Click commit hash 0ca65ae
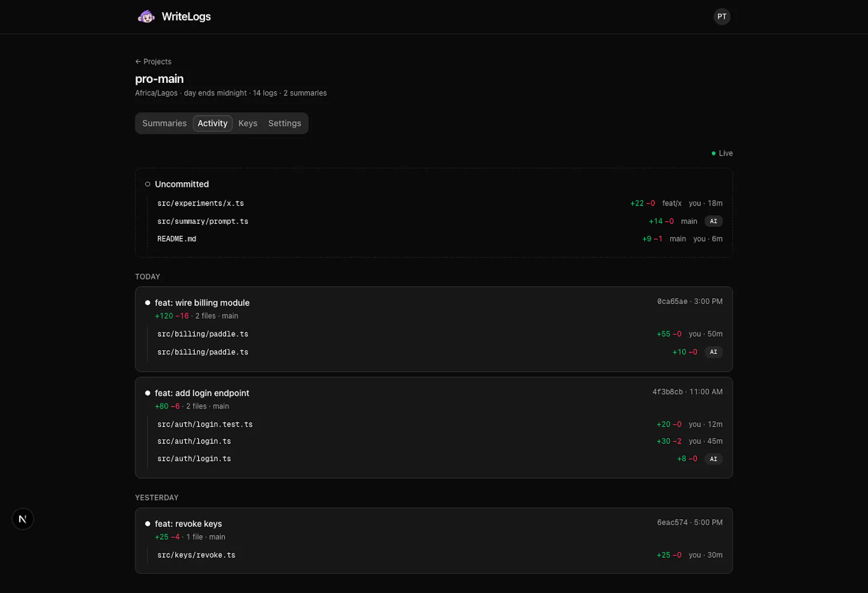The width and height of the screenshot is (868, 593). tap(672, 301)
